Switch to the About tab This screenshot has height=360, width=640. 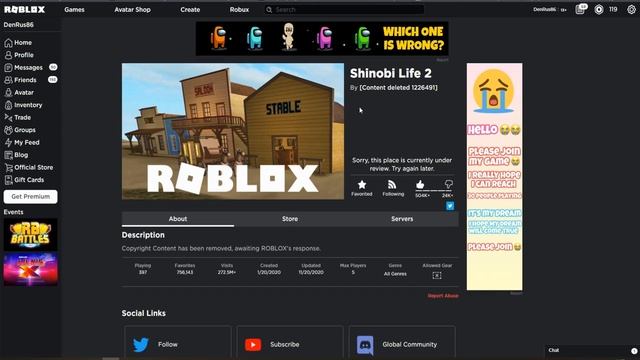pyautogui.click(x=178, y=219)
